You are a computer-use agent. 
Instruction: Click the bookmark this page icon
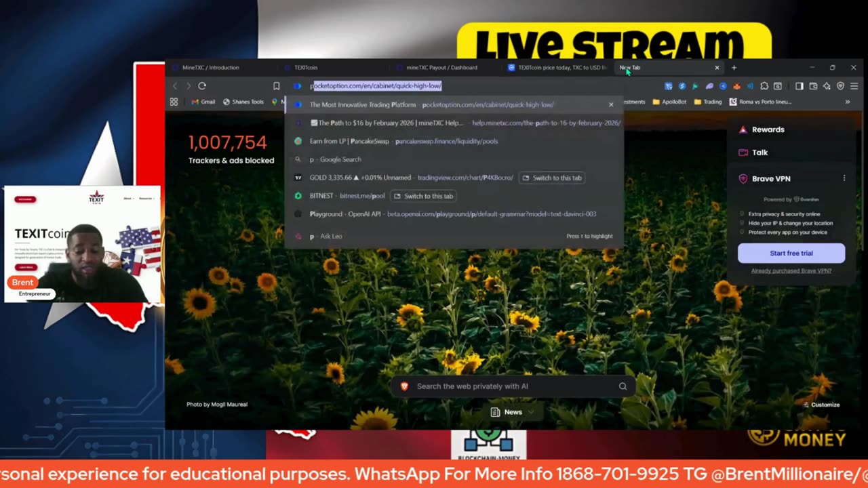[276, 86]
